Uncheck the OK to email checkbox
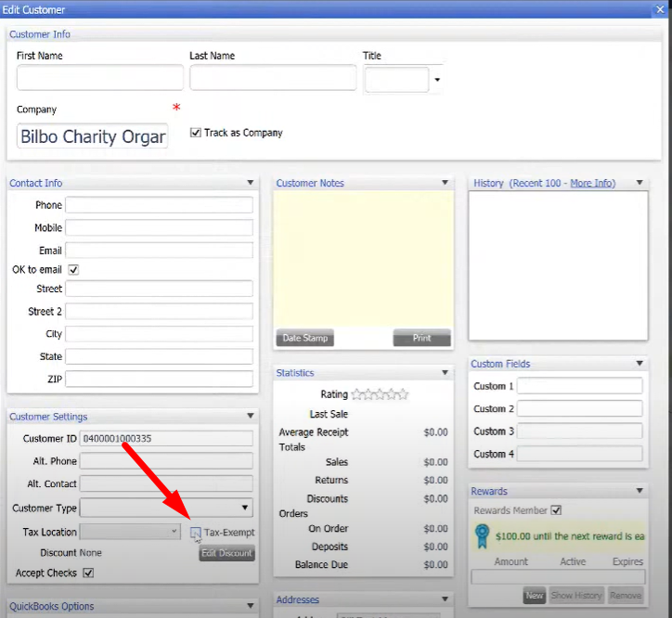Image resolution: width=672 pixels, height=618 pixels. [73, 270]
